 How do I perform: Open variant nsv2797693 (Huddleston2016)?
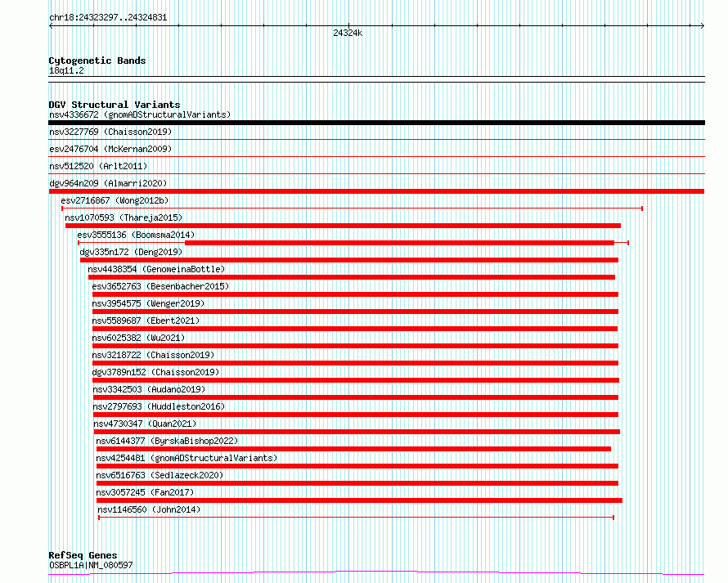pyautogui.click(x=159, y=406)
